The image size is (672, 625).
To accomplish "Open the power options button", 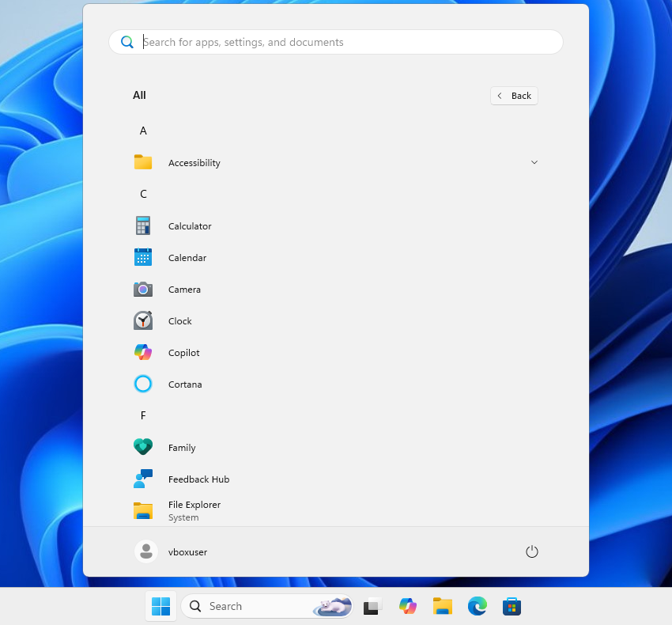I will [531, 551].
